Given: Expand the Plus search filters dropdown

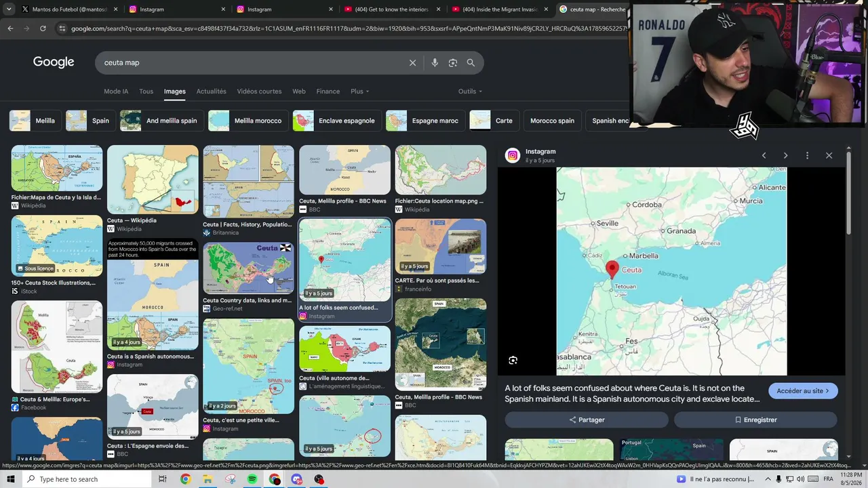Looking at the screenshot, I should point(360,91).
